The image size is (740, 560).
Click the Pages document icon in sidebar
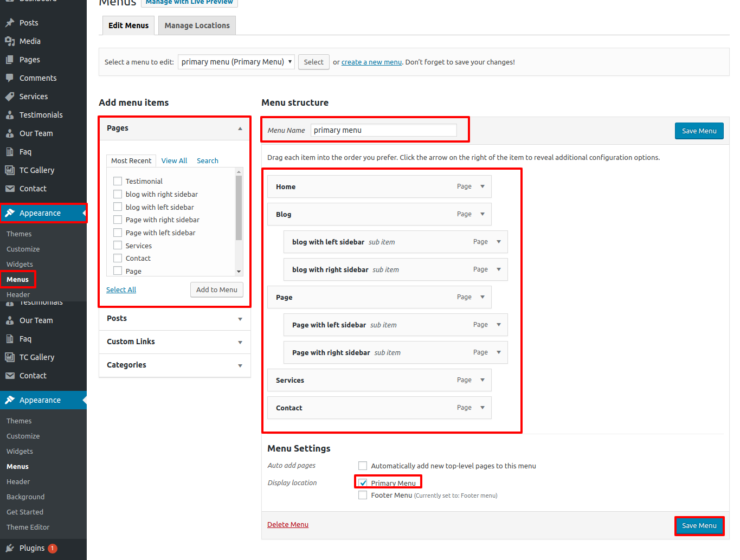pyautogui.click(x=10, y=60)
